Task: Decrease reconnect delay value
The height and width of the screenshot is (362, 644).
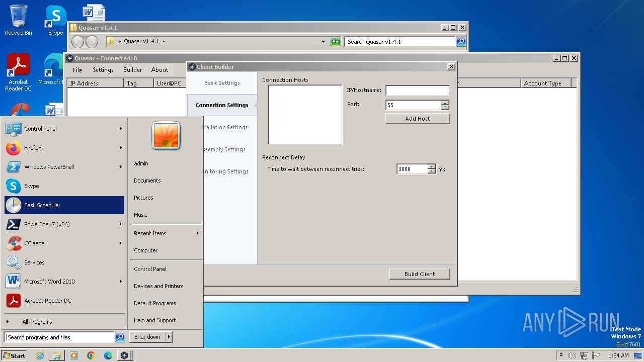Action: coord(431,171)
